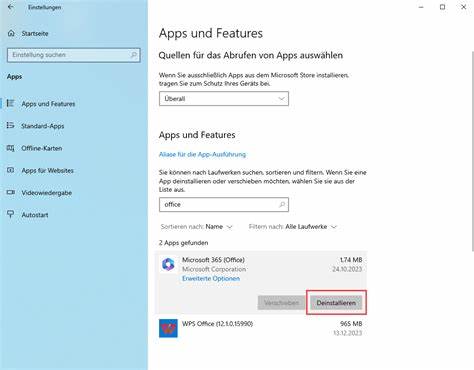
Task: Select the Autostart icon
Action: (11, 215)
